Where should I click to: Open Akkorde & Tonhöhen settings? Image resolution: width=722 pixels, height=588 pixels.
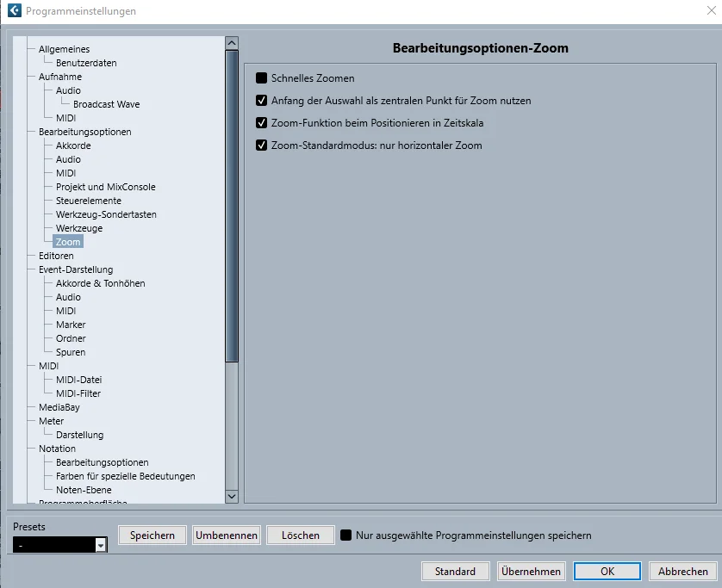pos(101,283)
